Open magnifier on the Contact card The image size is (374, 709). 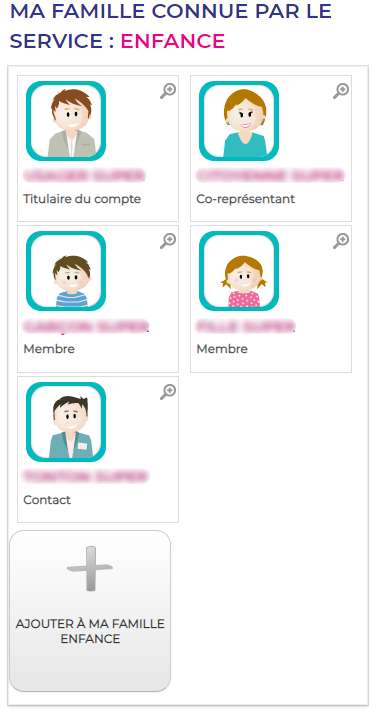[x=168, y=392]
